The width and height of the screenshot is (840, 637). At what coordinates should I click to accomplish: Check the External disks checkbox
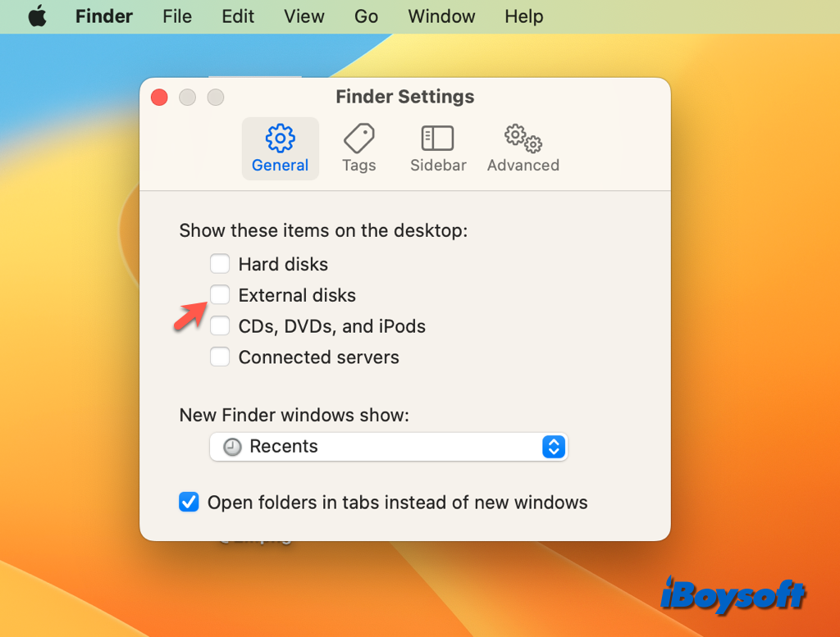point(220,295)
